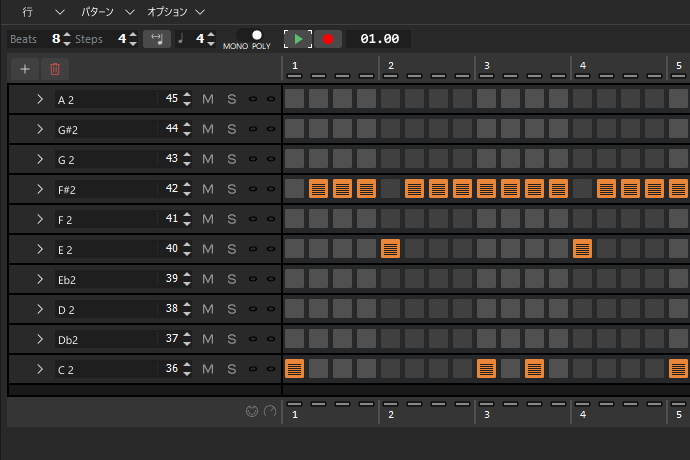The image size is (690, 460).
Task: Expand the E 2 row chevron
Action: tap(40, 249)
